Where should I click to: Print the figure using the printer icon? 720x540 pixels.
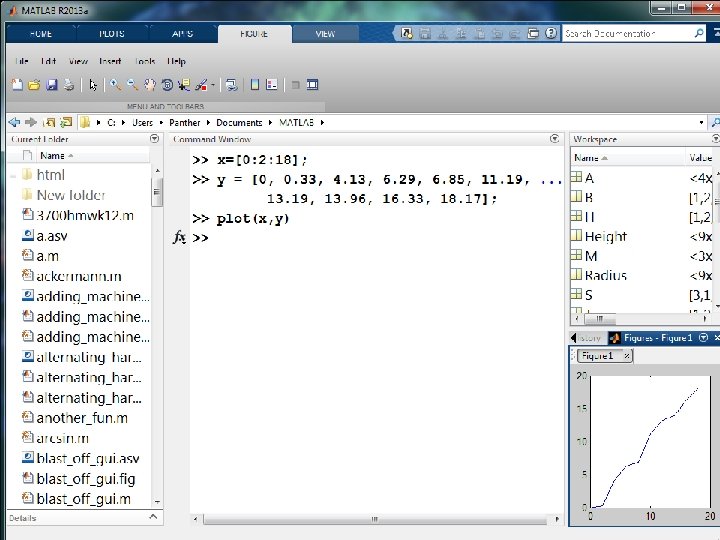pos(69,85)
